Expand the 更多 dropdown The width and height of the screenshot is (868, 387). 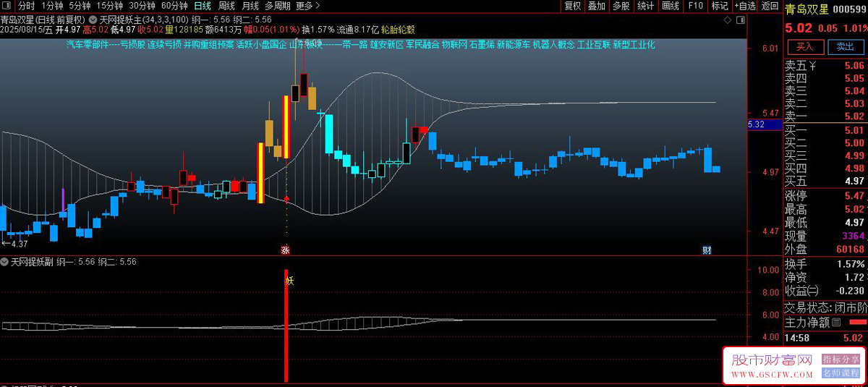[308, 6]
